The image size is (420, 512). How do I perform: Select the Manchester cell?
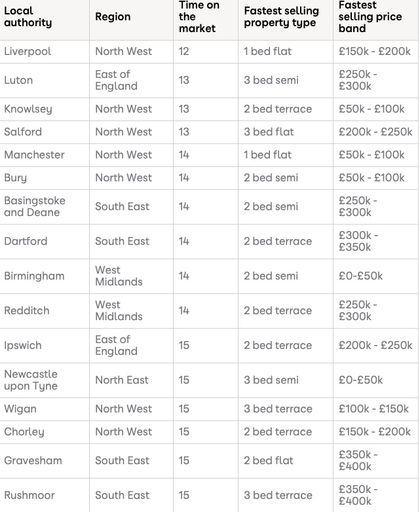(34, 155)
